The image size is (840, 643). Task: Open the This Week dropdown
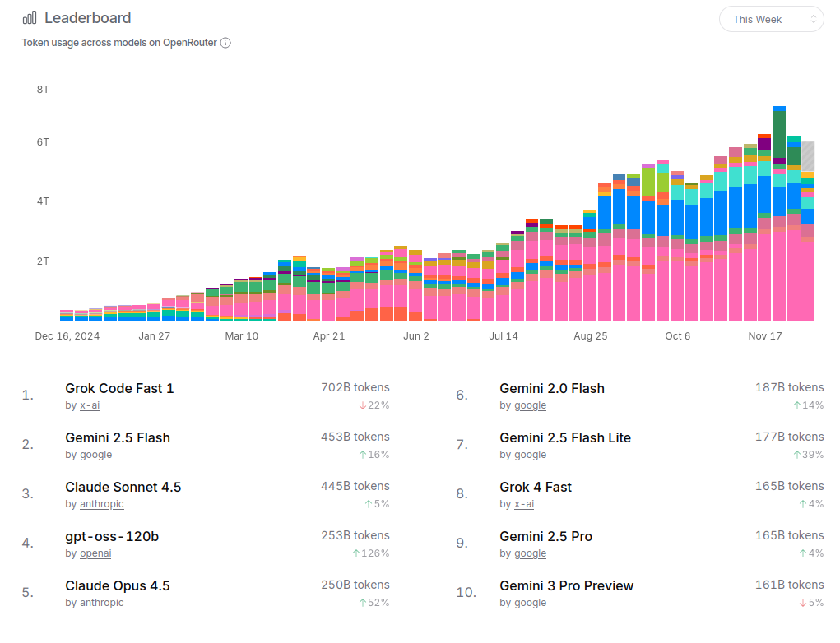771,19
